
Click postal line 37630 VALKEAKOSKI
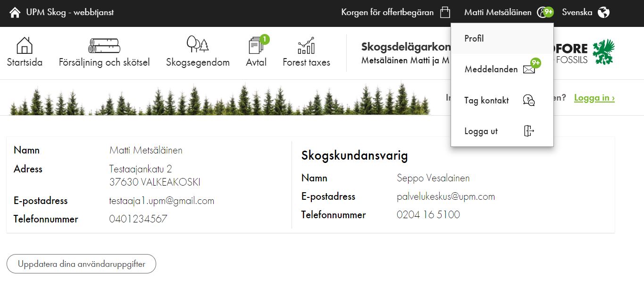pos(155,182)
